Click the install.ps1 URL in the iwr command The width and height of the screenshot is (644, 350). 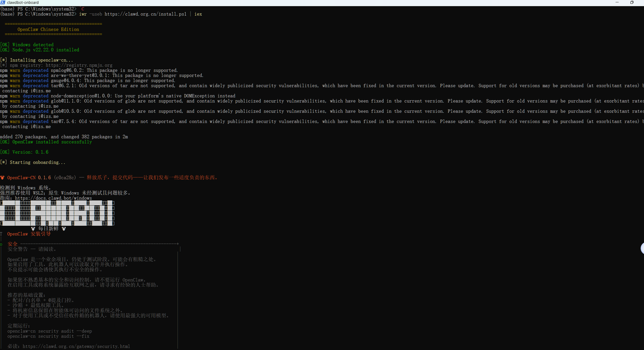click(x=145, y=14)
